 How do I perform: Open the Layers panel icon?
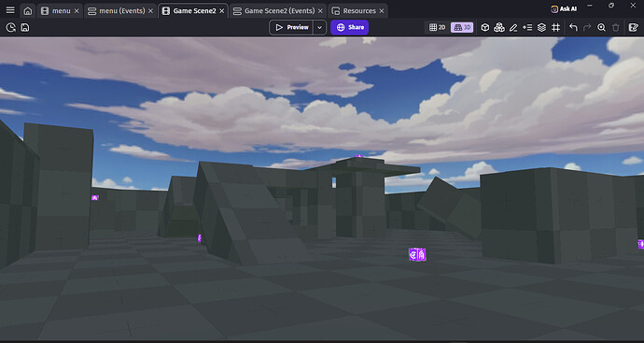point(541,27)
